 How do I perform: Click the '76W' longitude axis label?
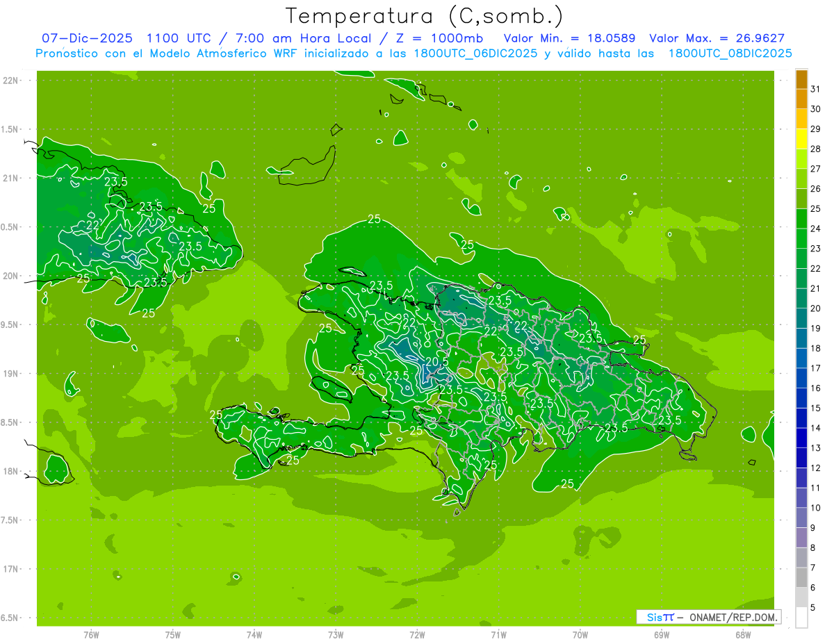[x=91, y=634]
